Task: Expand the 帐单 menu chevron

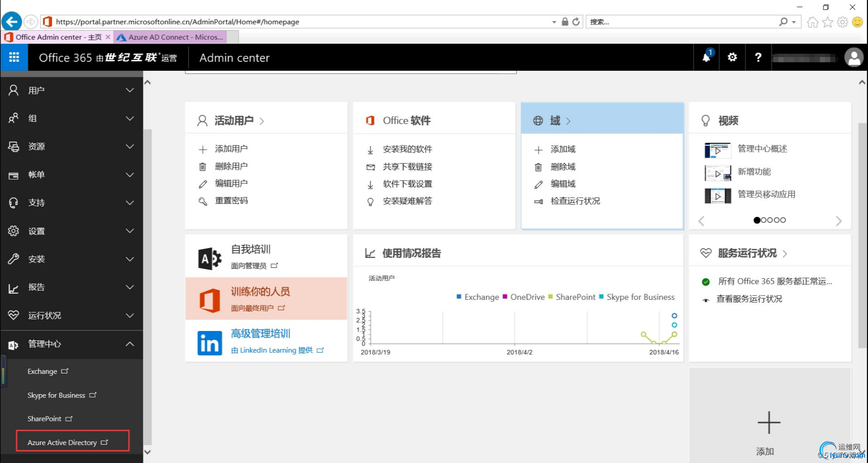Action: pyautogui.click(x=130, y=175)
